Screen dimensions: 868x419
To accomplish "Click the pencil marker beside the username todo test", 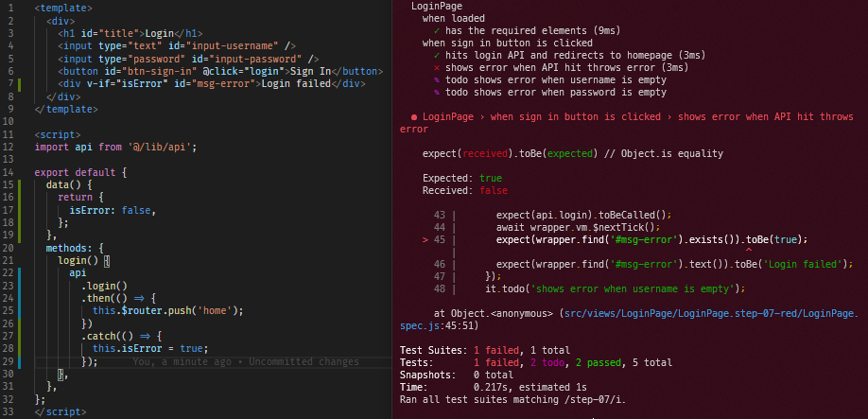I will tap(438, 79).
